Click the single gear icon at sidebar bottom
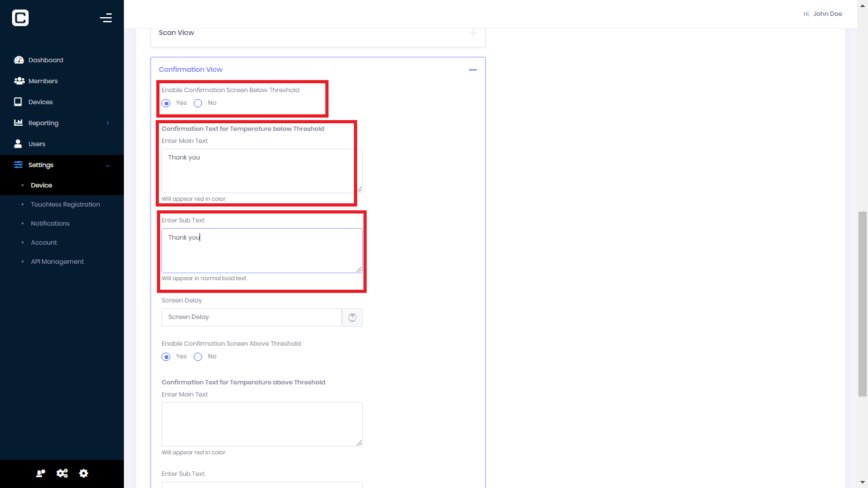The image size is (868, 488). [83, 473]
